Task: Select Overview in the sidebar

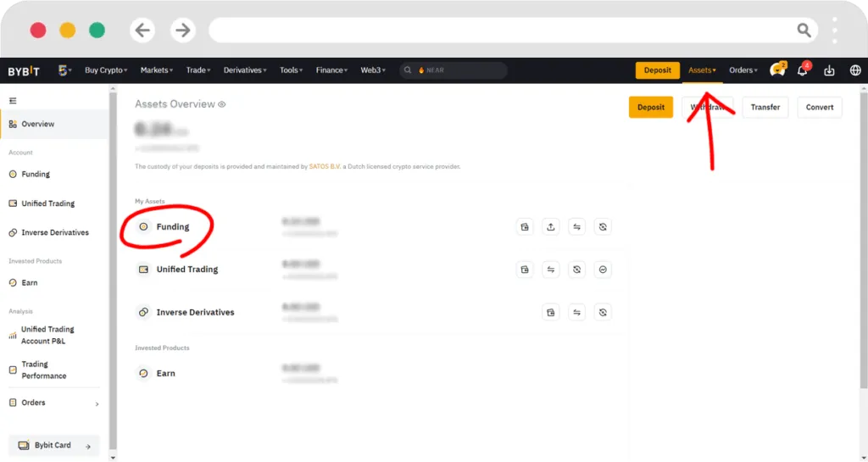Action: pos(54,124)
